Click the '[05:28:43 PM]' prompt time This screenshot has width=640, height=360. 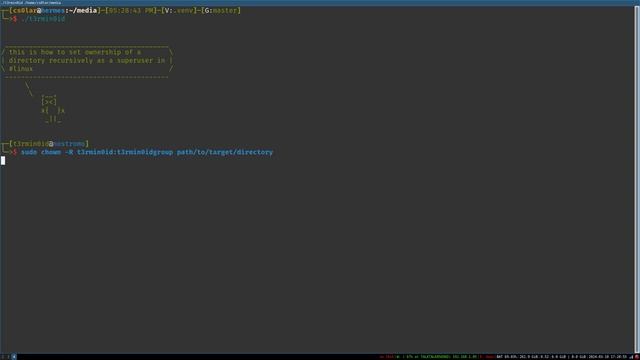131,11
